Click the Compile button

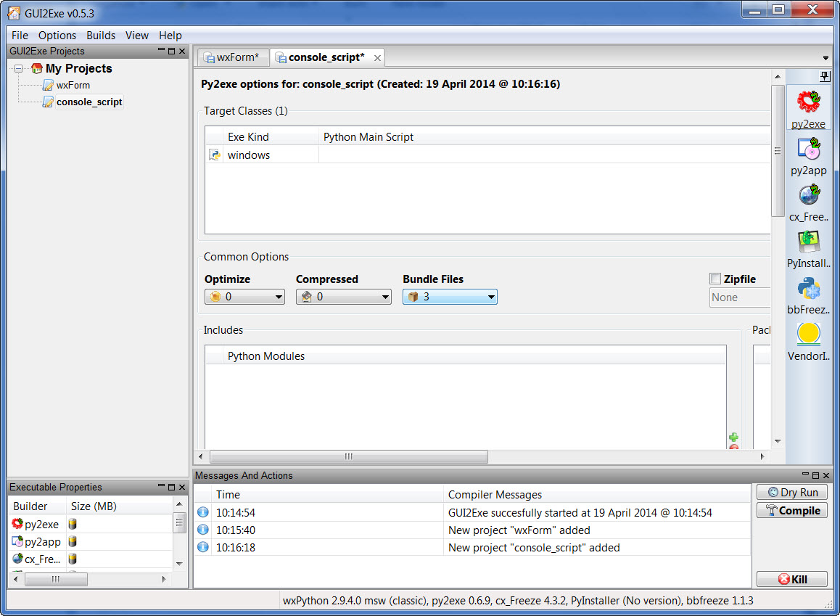coord(791,511)
